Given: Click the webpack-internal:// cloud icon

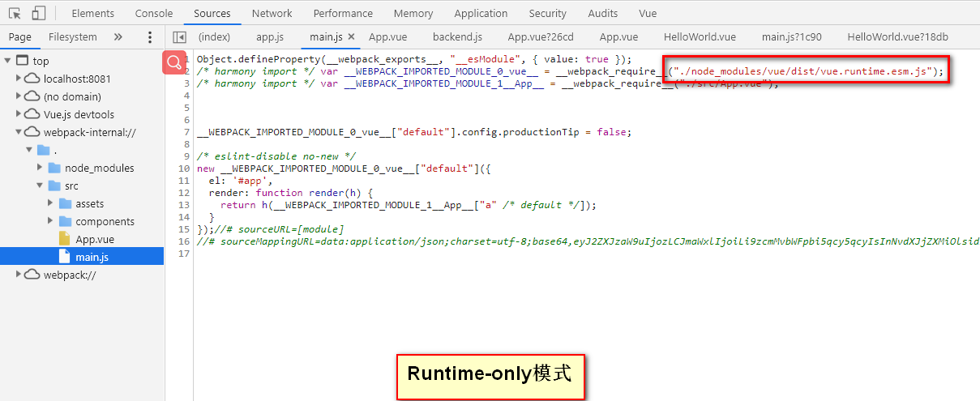Looking at the screenshot, I should tap(32, 132).
